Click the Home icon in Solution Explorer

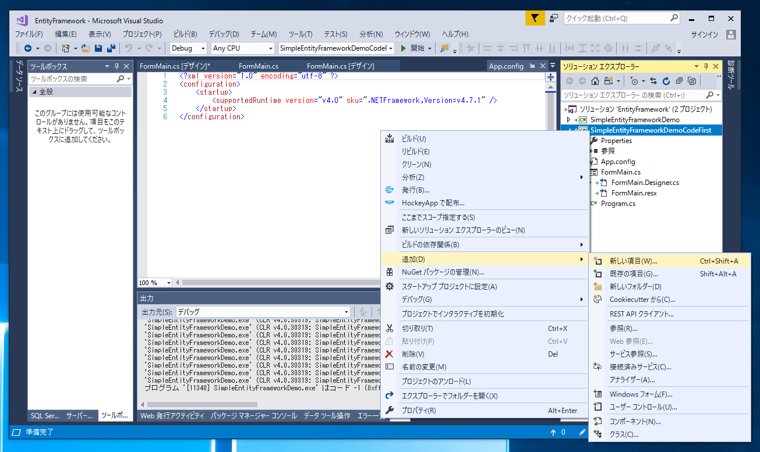pos(595,81)
